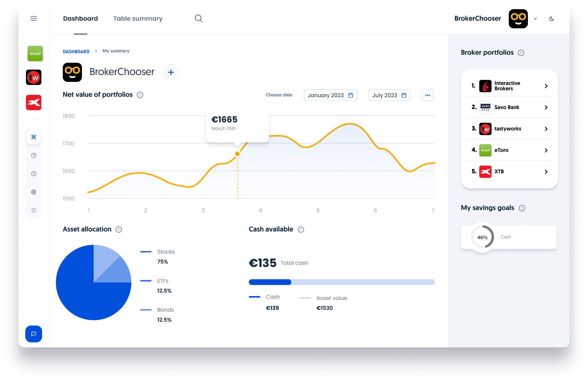Click the Saxo Bank logo in list
The height and width of the screenshot is (381, 588).
click(485, 107)
